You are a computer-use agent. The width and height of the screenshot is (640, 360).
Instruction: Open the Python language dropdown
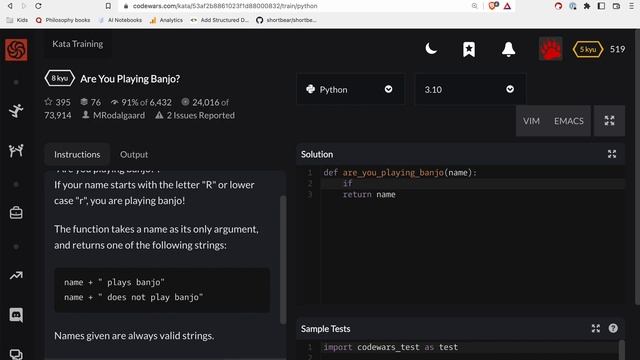(x=350, y=89)
